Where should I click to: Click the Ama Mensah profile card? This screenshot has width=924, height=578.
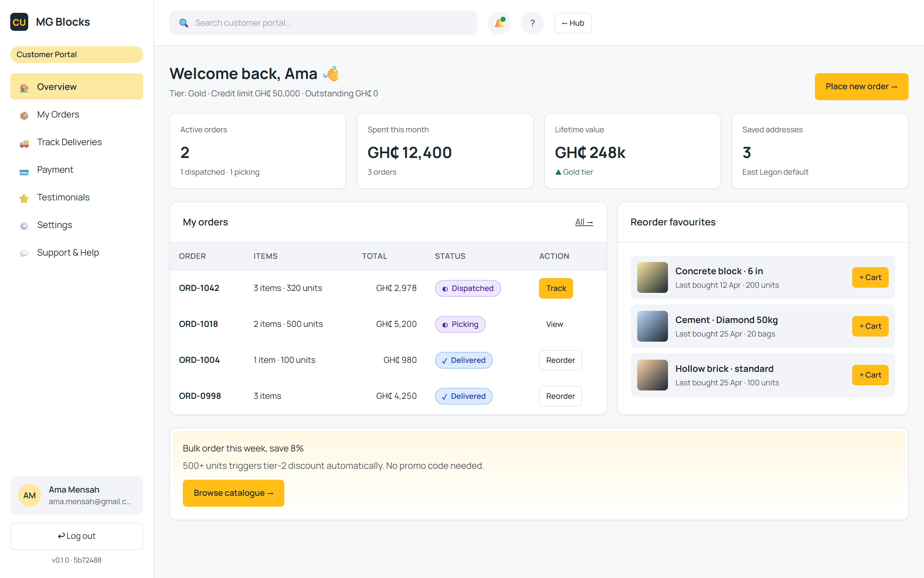(77, 495)
